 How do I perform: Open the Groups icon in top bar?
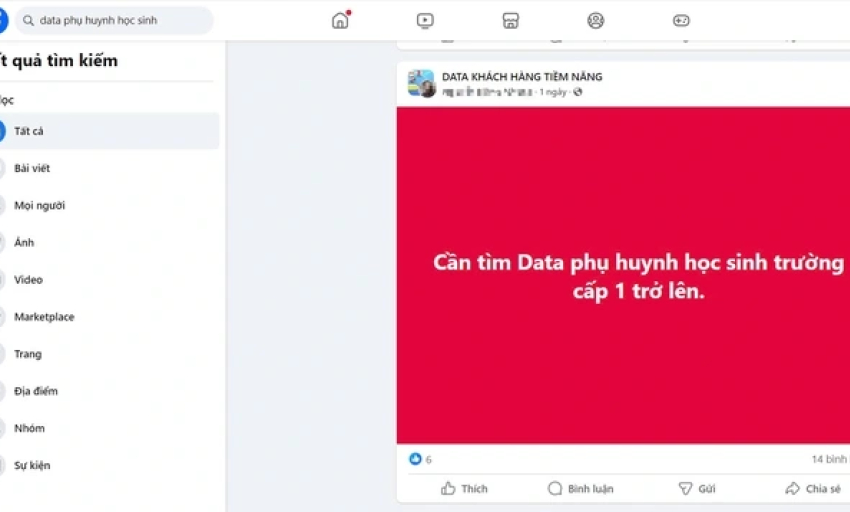click(x=595, y=21)
